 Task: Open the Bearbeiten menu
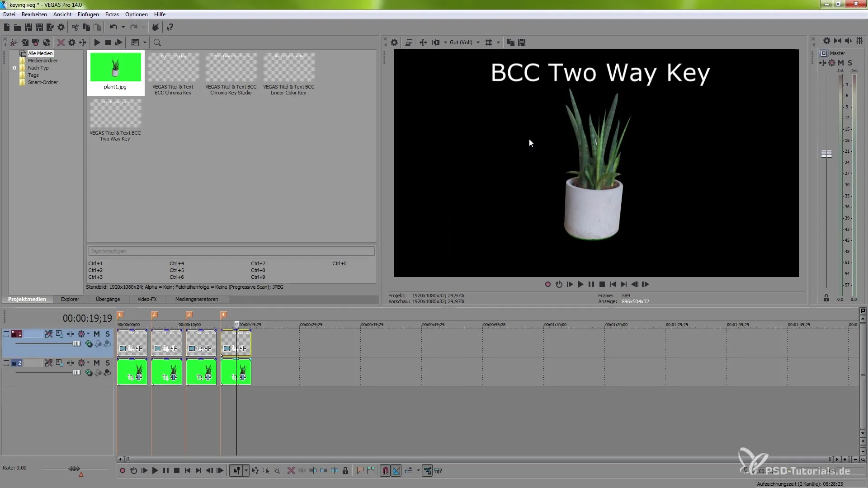(x=34, y=14)
